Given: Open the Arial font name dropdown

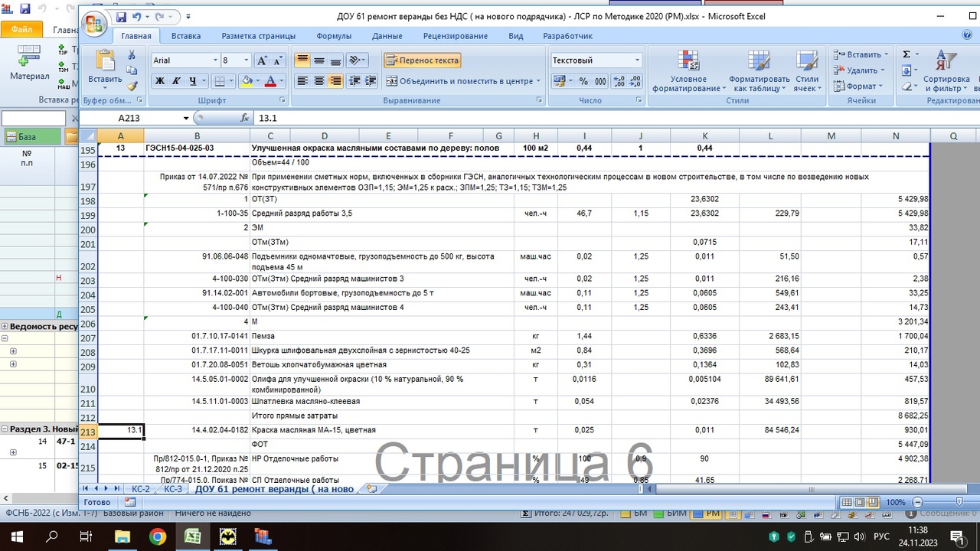Looking at the screenshot, I should [x=215, y=60].
